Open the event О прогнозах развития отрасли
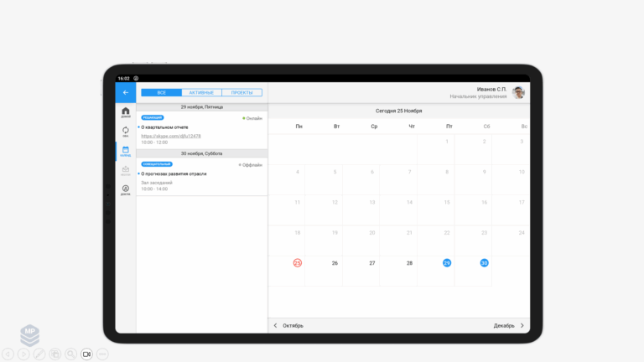This screenshot has height=362, width=644. tap(174, 173)
